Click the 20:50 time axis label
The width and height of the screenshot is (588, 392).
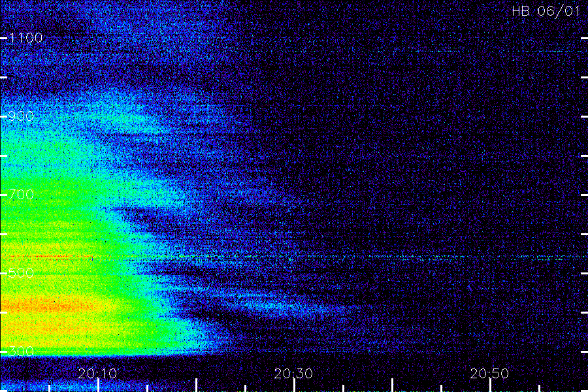tap(489, 374)
